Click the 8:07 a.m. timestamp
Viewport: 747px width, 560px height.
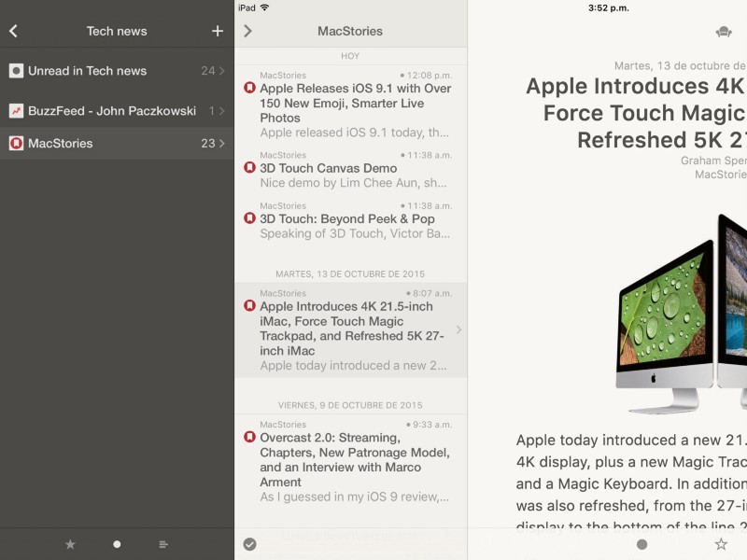(432, 293)
